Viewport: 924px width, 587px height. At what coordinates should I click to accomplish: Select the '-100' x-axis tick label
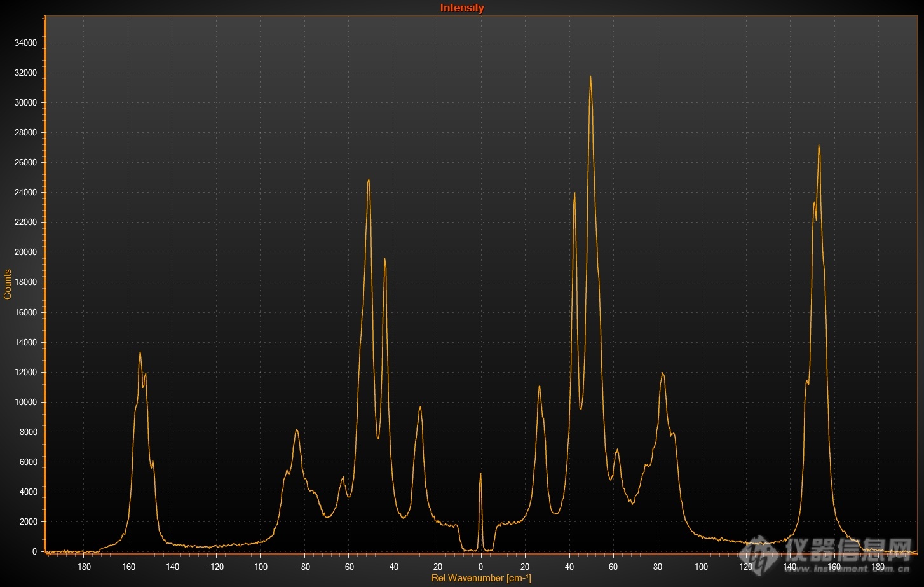point(259,567)
